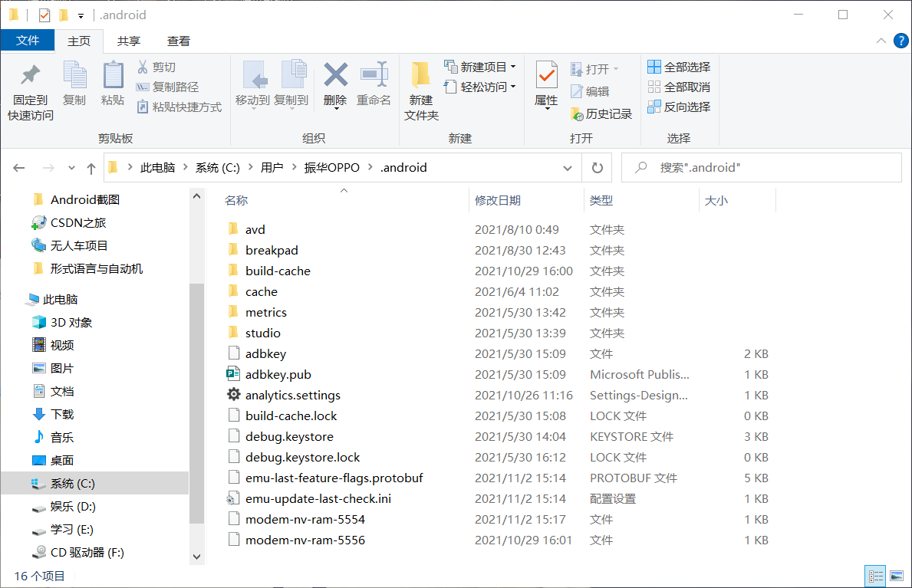The image size is (912, 588).
Task: Navigate back with the back arrow
Action: tap(18, 167)
